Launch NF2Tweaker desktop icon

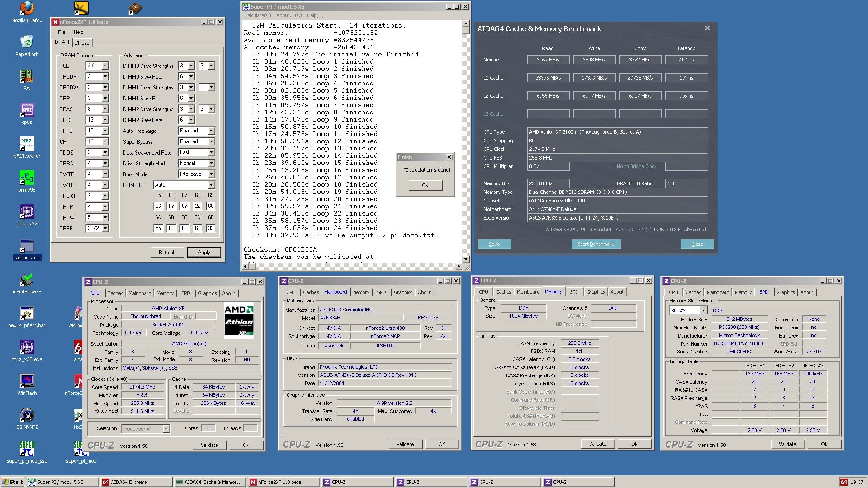point(27,147)
